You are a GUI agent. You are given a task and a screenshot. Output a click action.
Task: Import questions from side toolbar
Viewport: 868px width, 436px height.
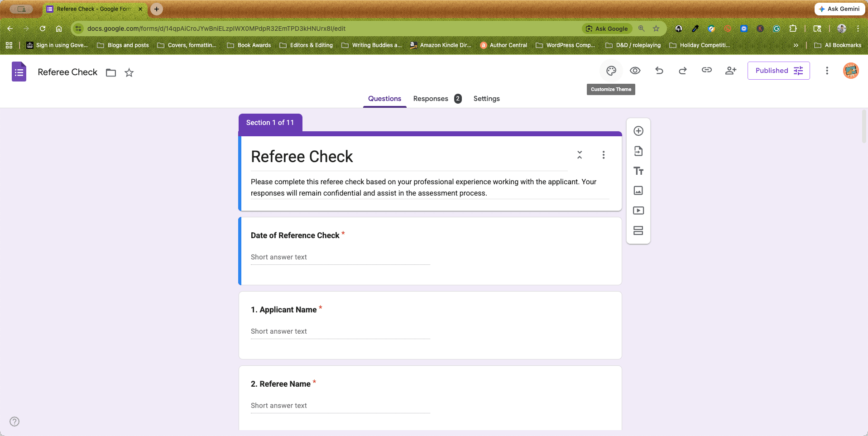638,151
